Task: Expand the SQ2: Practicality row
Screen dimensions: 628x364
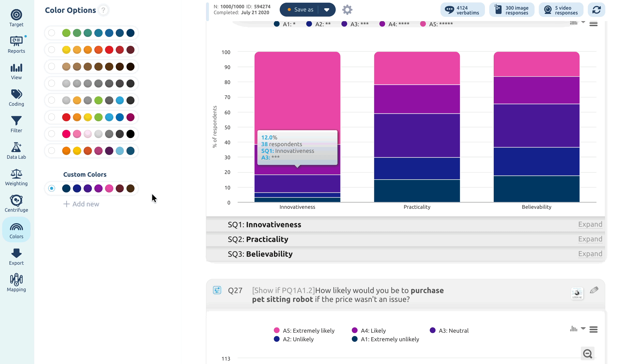Action: point(590,239)
